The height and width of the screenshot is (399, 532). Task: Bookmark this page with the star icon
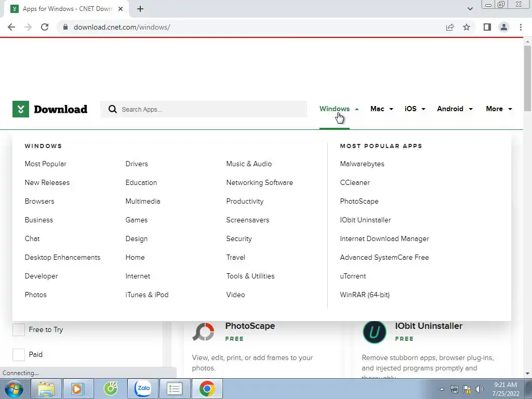(467, 27)
